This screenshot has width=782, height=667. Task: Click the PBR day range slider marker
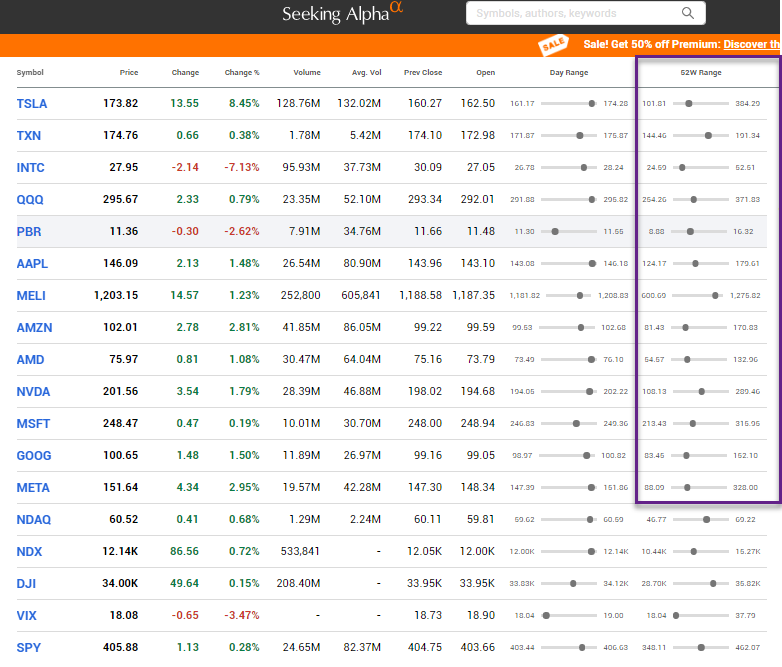coord(555,231)
